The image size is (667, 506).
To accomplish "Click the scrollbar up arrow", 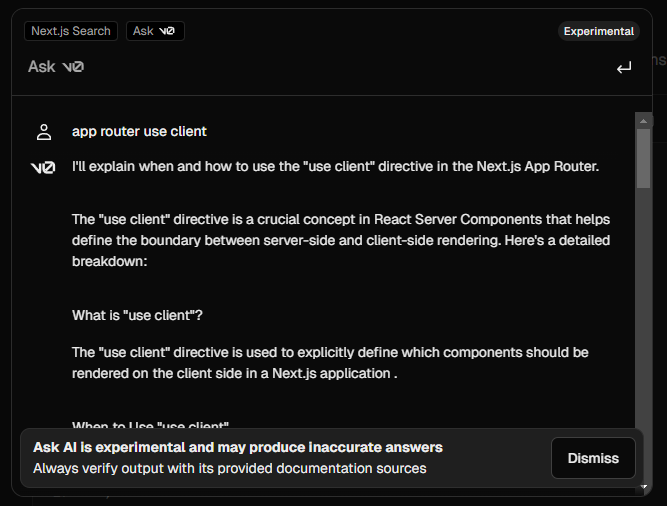I will (x=643, y=121).
